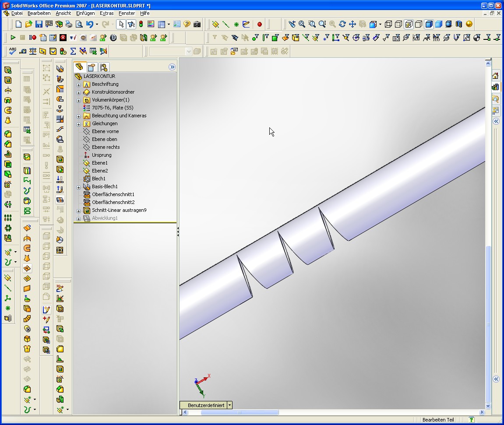Expand the Beschriftung tree node
Image resolution: width=504 pixels, height=425 pixels.
pos(79,84)
